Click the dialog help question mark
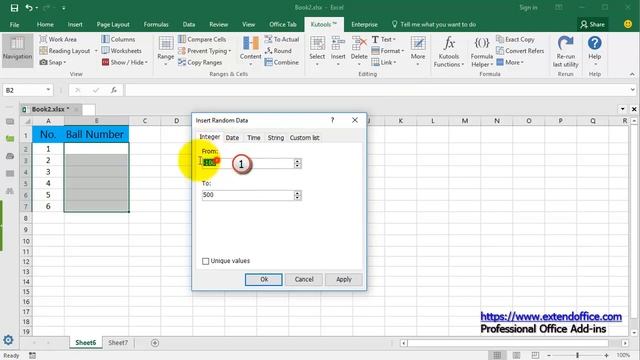Image resolution: width=640 pixels, height=360 pixels. click(333, 120)
